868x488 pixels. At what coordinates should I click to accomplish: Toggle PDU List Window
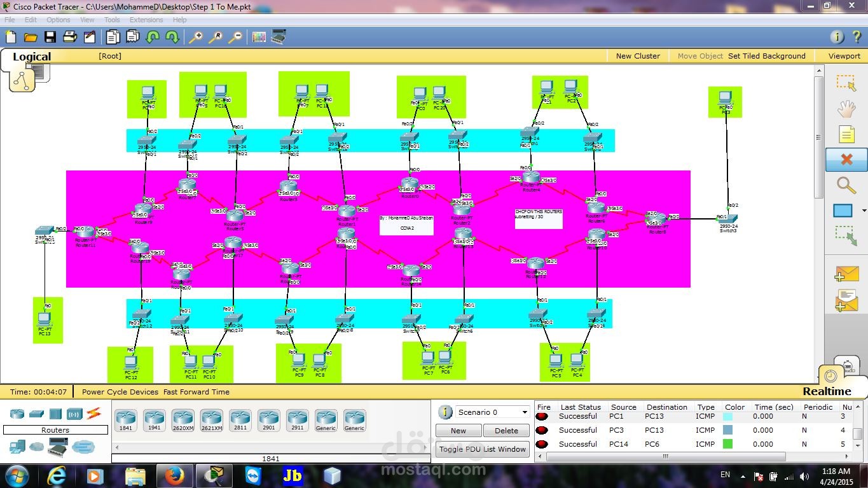(483, 449)
